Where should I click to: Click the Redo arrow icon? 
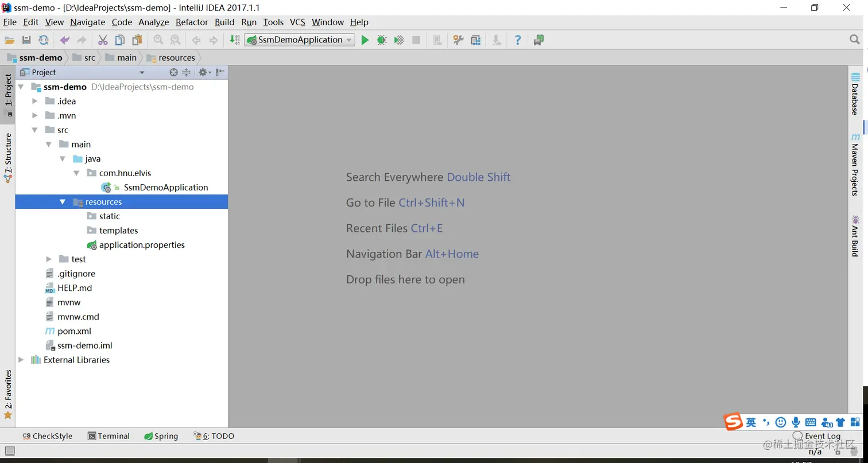click(82, 40)
